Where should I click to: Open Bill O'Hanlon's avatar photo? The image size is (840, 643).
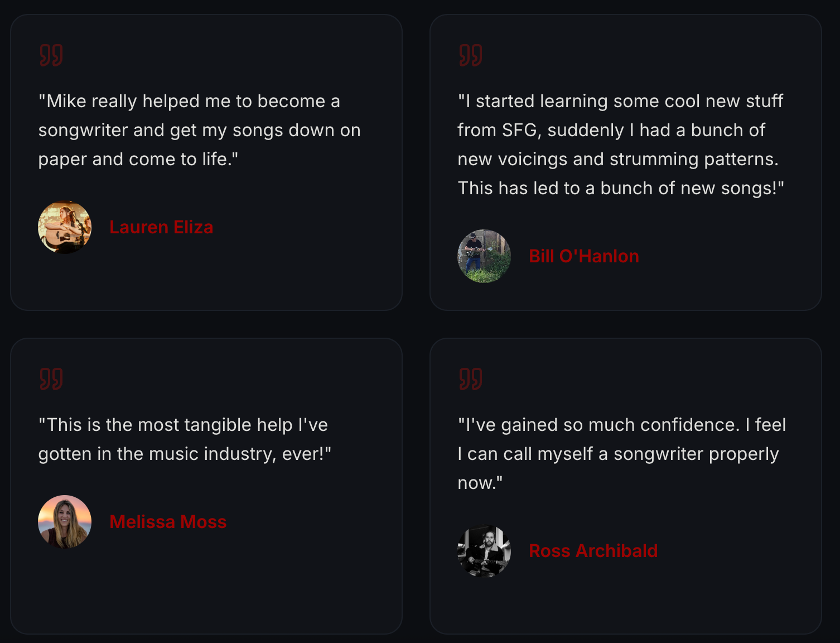[x=484, y=256]
